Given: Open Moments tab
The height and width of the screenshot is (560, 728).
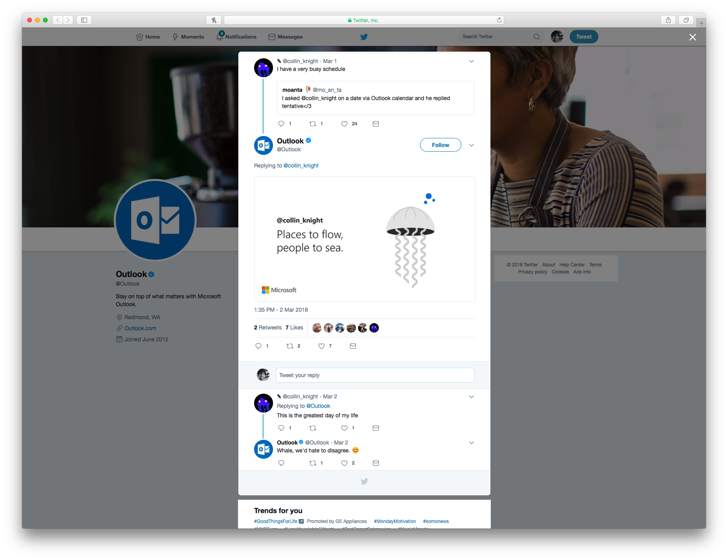Looking at the screenshot, I should [x=188, y=37].
